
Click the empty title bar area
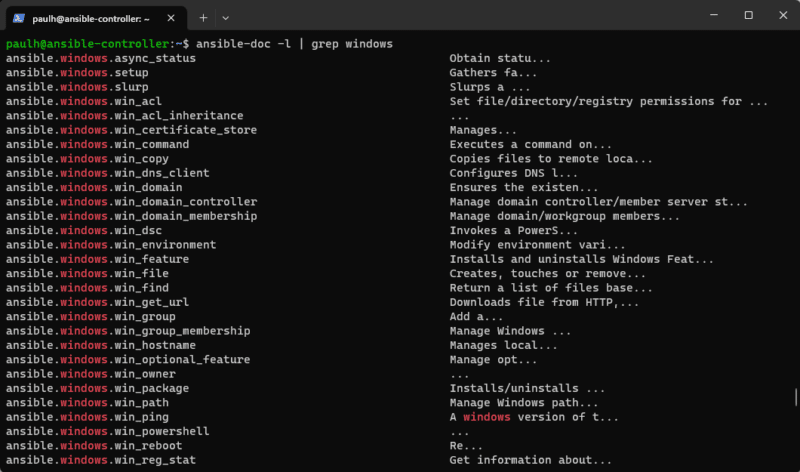(x=450, y=15)
